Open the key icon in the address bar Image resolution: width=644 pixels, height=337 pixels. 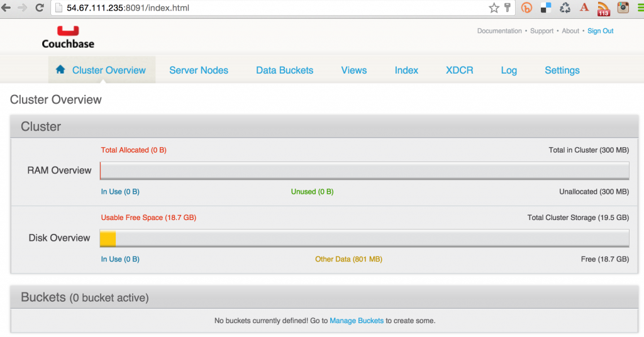(508, 8)
